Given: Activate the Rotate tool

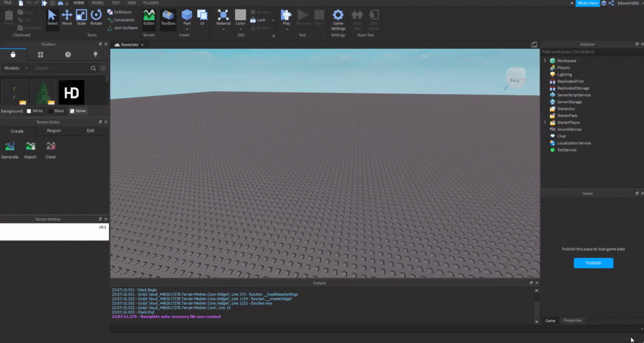Looking at the screenshot, I should [x=96, y=17].
